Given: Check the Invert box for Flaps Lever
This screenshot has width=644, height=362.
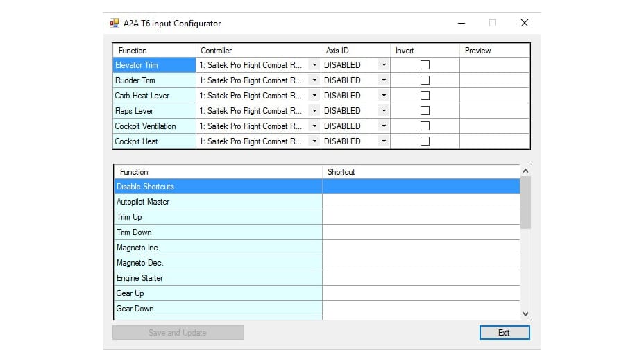Looking at the screenshot, I should pyautogui.click(x=425, y=111).
